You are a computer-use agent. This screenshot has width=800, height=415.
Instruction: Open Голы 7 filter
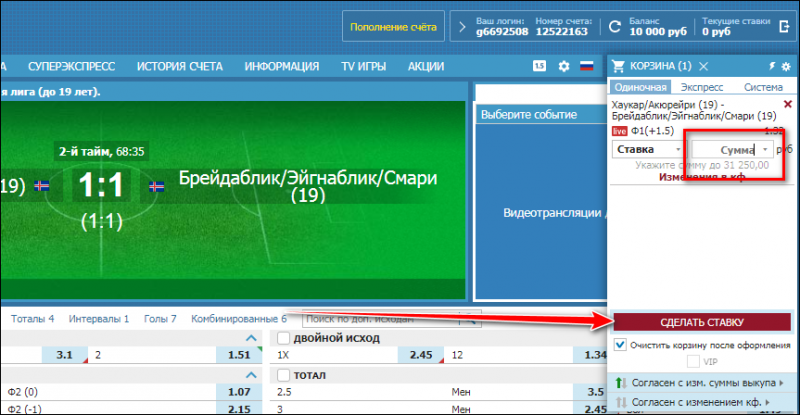pos(160,319)
